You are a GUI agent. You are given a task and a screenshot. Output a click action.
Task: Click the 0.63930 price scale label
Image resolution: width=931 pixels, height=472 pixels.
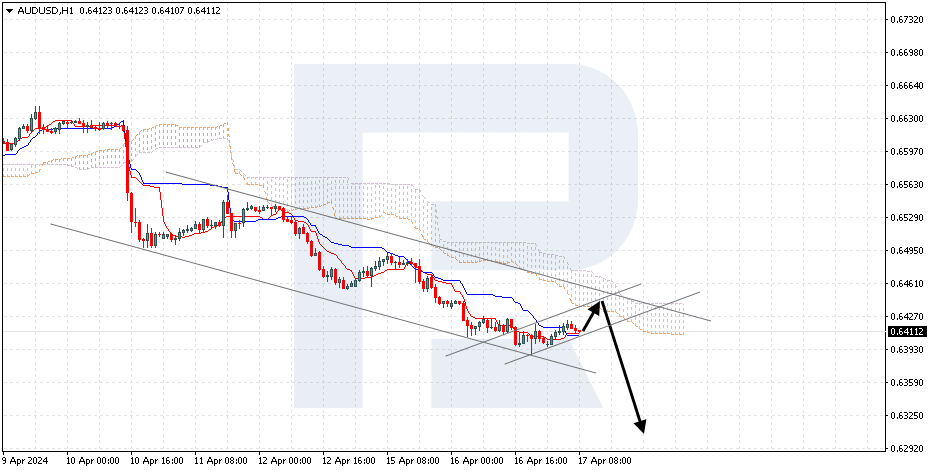point(905,349)
